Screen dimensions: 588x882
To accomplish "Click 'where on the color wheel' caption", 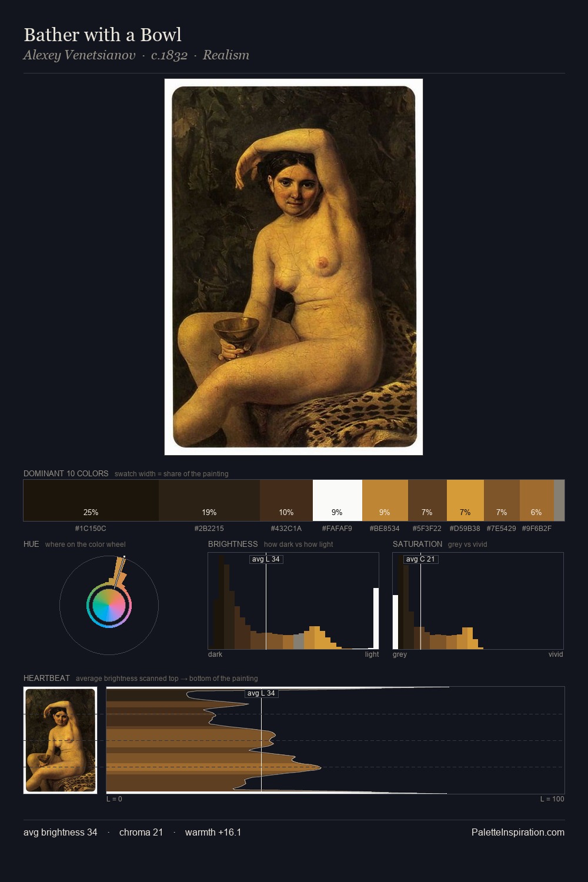I will click(85, 544).
